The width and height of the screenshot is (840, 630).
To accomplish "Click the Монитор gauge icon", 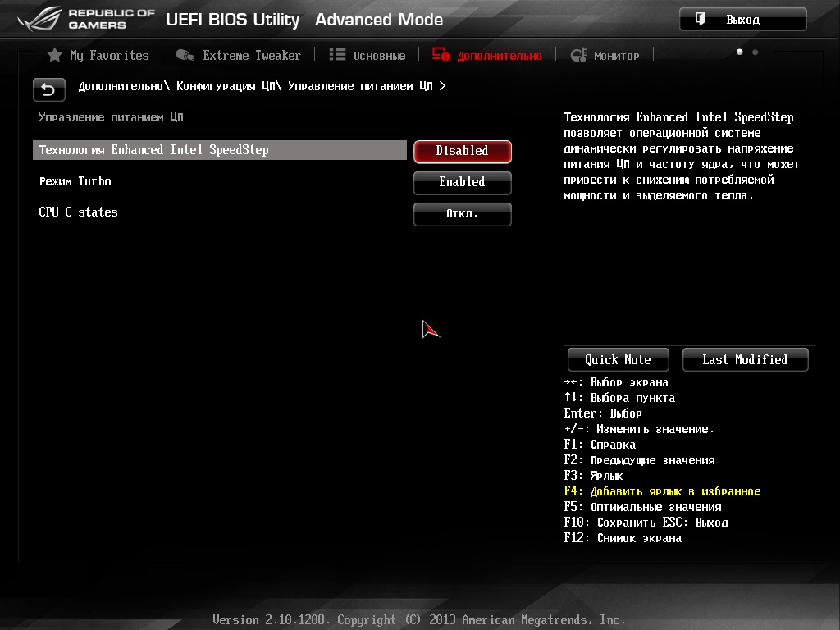I will (578, 55).
